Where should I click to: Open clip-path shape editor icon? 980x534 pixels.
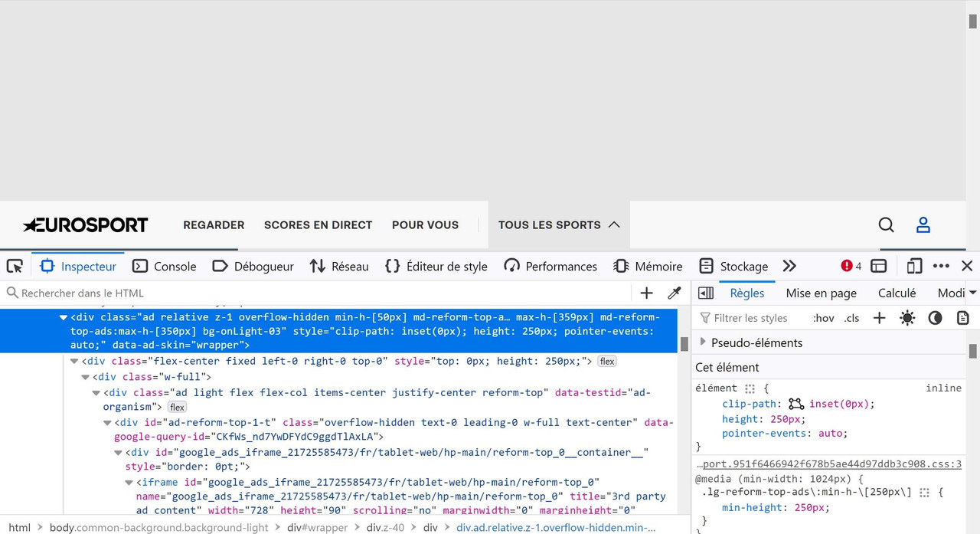tap(796, 404)
